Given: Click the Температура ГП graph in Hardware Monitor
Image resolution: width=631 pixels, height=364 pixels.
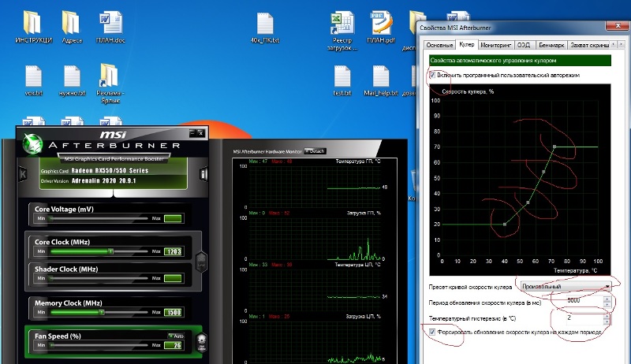Looking at the screenshot, I should click(x=314, y=186).
